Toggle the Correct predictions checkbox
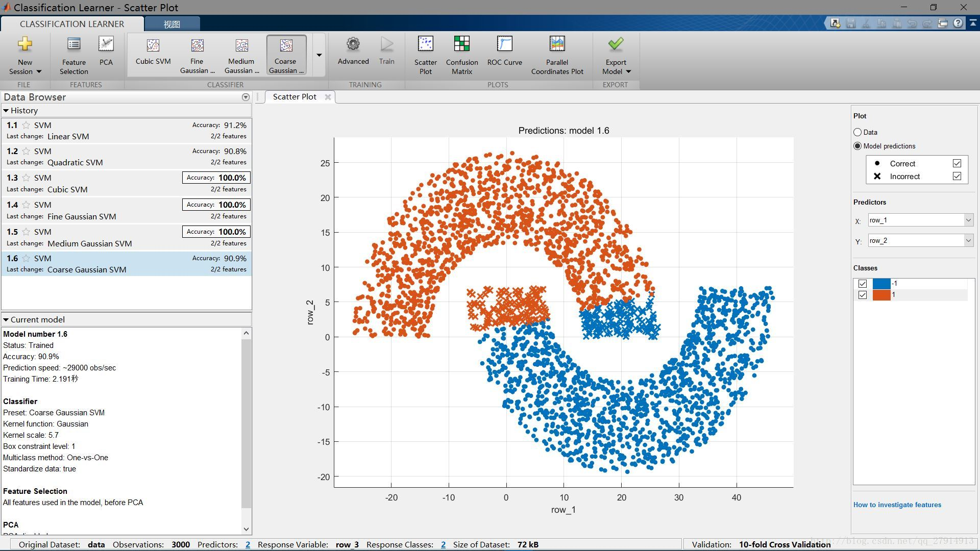980x551 pixels. (957, 163)
